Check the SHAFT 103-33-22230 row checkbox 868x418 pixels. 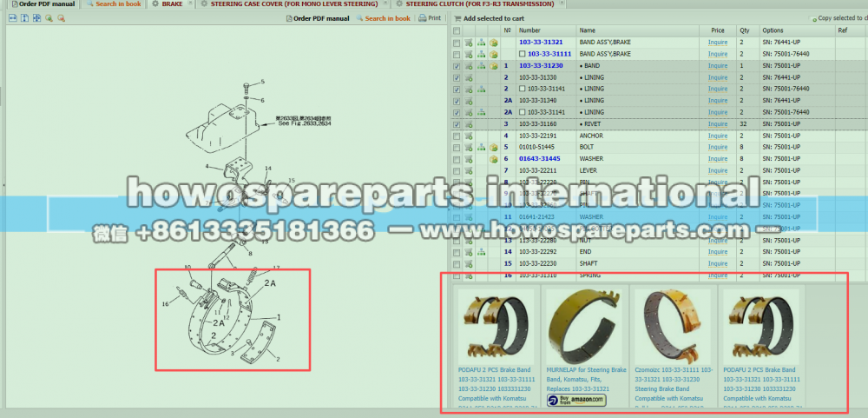point(457,264)
